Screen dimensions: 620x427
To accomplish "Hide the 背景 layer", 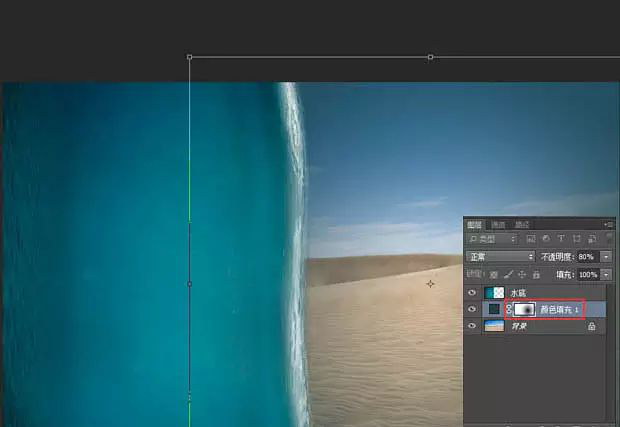I will (x=472, y=326).
